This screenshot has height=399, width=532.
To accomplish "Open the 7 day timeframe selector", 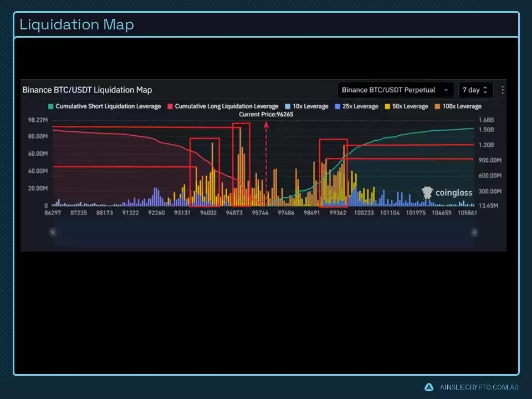I will [475, 90].
